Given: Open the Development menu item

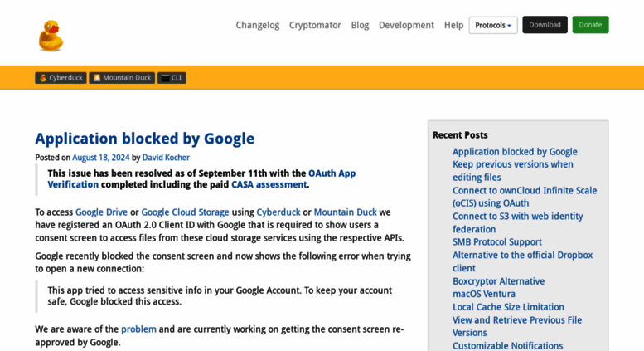Looking at the screenshot, I should (x=406, y=25).
